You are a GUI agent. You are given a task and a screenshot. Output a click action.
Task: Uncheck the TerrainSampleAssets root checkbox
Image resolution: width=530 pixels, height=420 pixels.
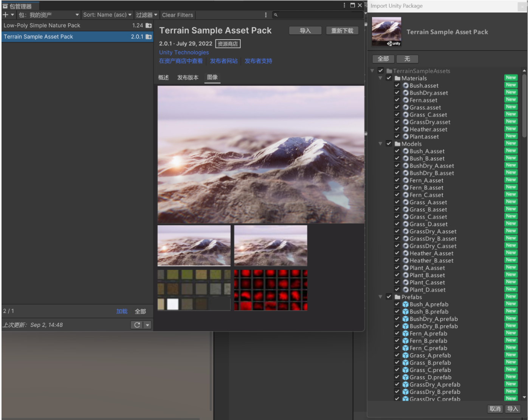point(381,71)
